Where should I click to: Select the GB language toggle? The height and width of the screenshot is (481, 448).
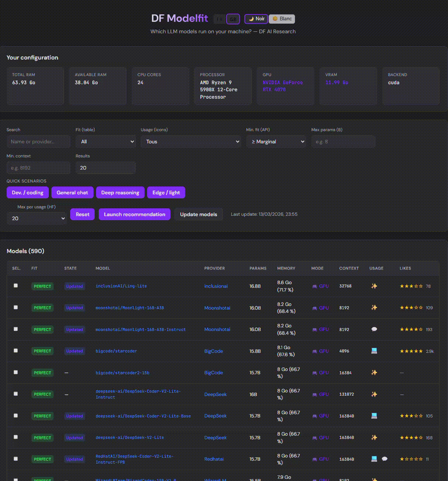coord(233,19)
